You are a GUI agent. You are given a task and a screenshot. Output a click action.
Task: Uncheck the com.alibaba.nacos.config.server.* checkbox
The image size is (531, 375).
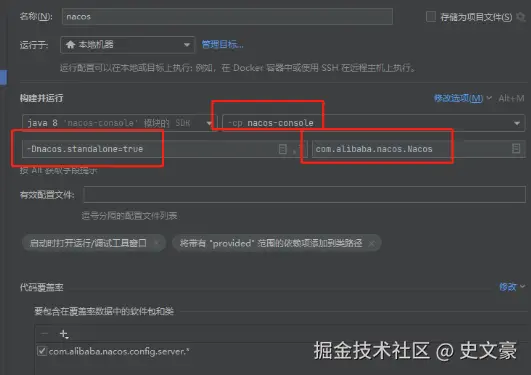pyautogui.click(x=42, y=351)
